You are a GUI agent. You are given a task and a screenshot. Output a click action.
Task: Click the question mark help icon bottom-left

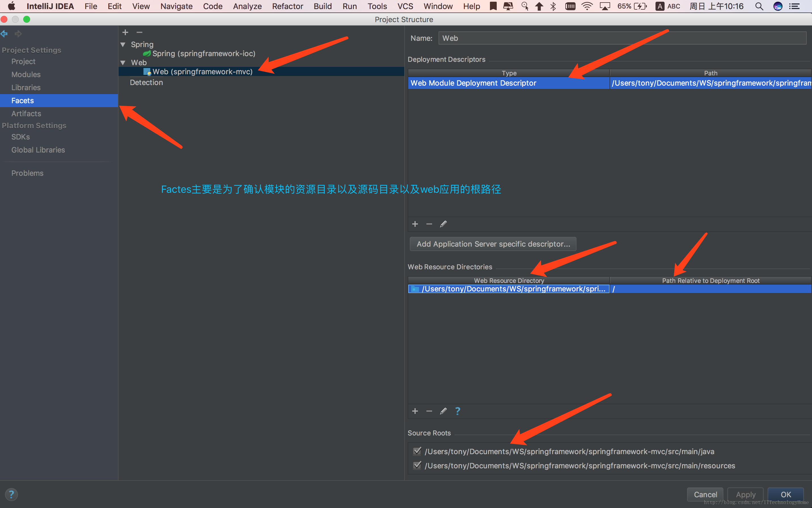tap(11, 495)
